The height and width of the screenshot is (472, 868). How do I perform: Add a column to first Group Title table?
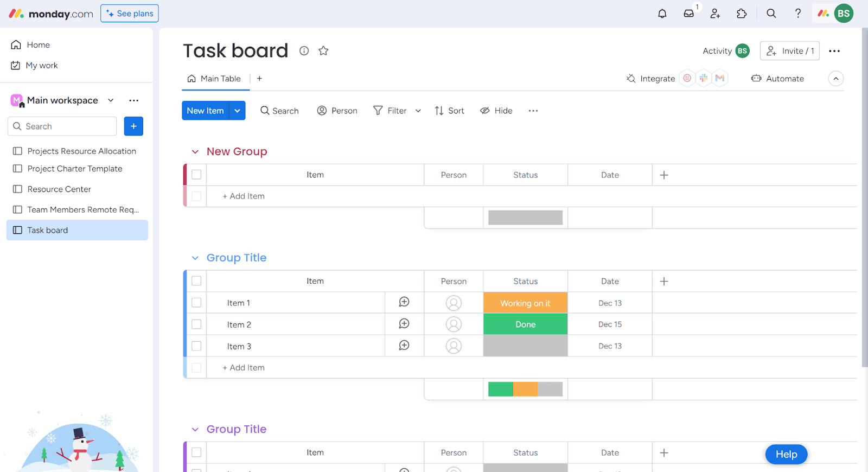tap(664, 281)
